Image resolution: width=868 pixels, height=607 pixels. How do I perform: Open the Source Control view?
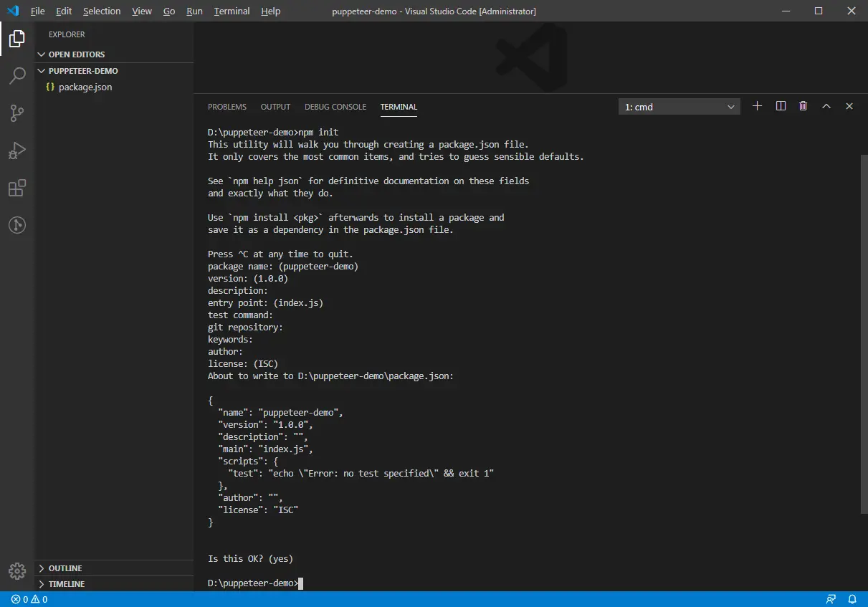click(x=17, y=113)
